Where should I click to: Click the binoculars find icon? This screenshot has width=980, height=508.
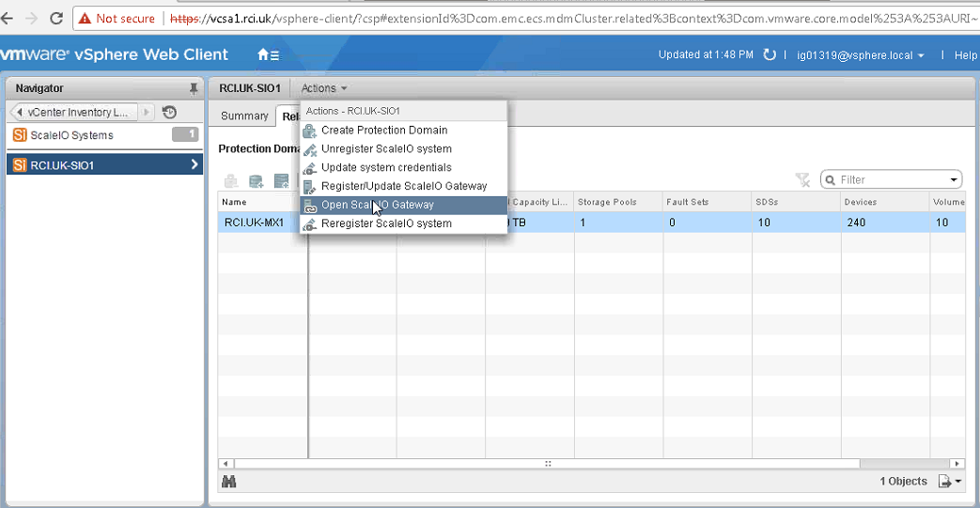coord(228,481)
